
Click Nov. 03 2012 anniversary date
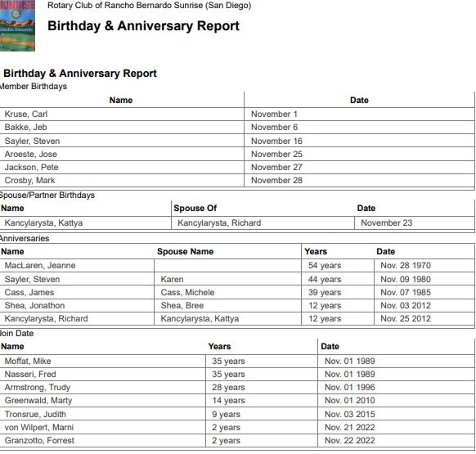(406, 305)
